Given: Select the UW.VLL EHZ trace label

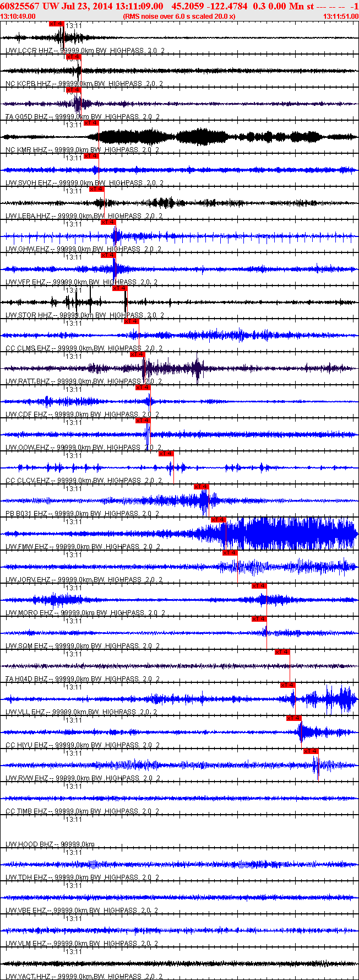Looking at the screenshot, I should [81, 712].
